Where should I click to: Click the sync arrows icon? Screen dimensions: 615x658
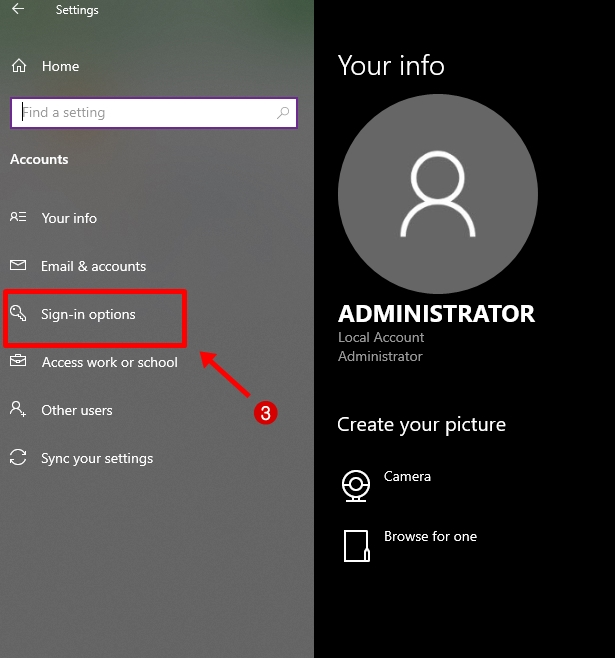point(18,457)
